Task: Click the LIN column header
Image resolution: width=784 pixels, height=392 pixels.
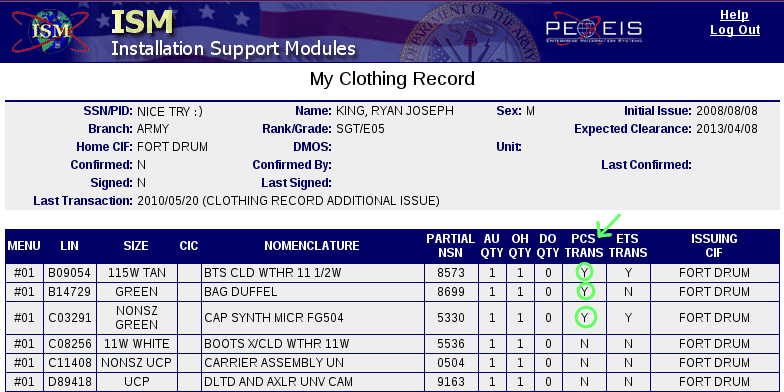Action: point(70,246)
